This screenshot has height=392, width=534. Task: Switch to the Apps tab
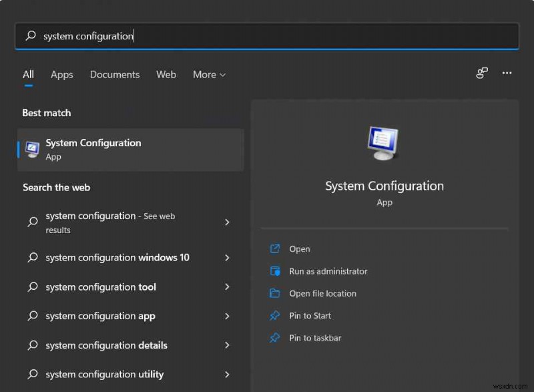pyautogui.click(x=61, y=75)
